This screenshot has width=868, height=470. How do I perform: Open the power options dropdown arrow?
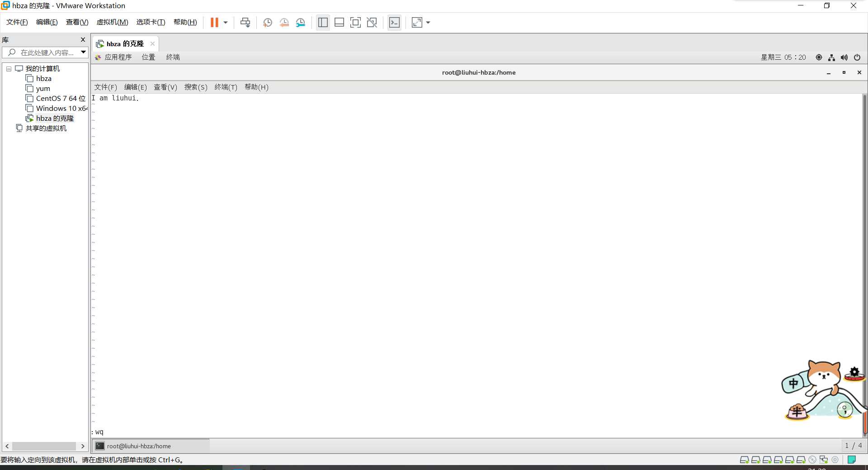pyautogui.click(x=226, y=22)
